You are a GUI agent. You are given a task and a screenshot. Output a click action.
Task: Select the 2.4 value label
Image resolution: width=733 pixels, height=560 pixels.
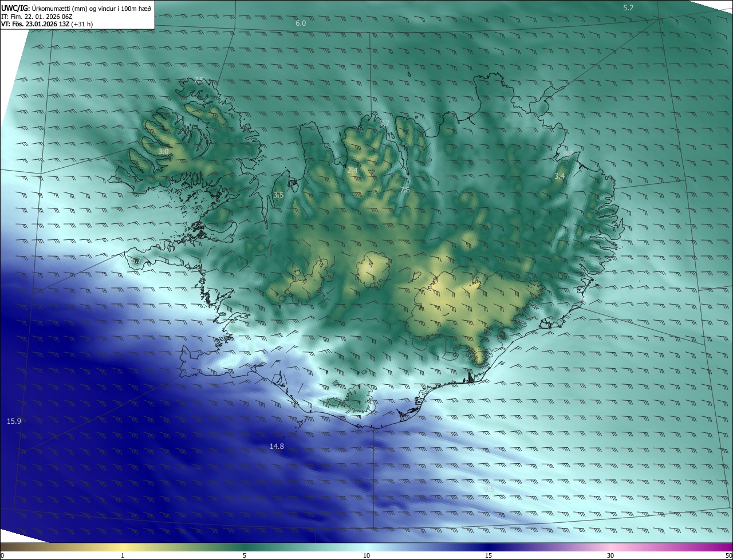click(352, 170)
